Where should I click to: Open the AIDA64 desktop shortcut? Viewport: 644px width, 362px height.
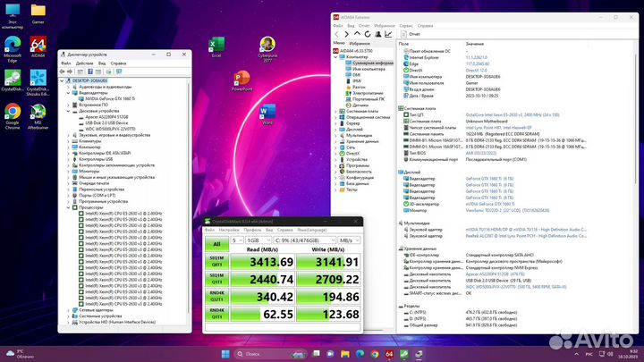(x=38, y=46)
